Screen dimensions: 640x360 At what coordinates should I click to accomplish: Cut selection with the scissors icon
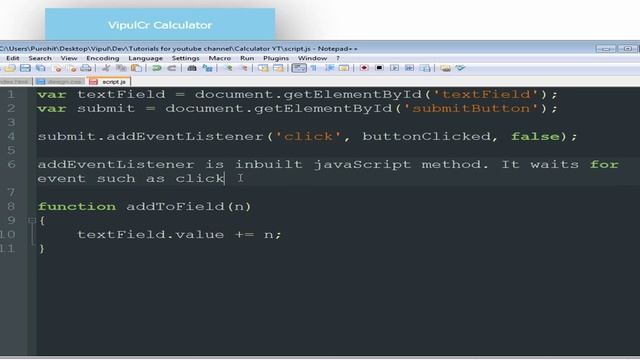pos(106,68)
